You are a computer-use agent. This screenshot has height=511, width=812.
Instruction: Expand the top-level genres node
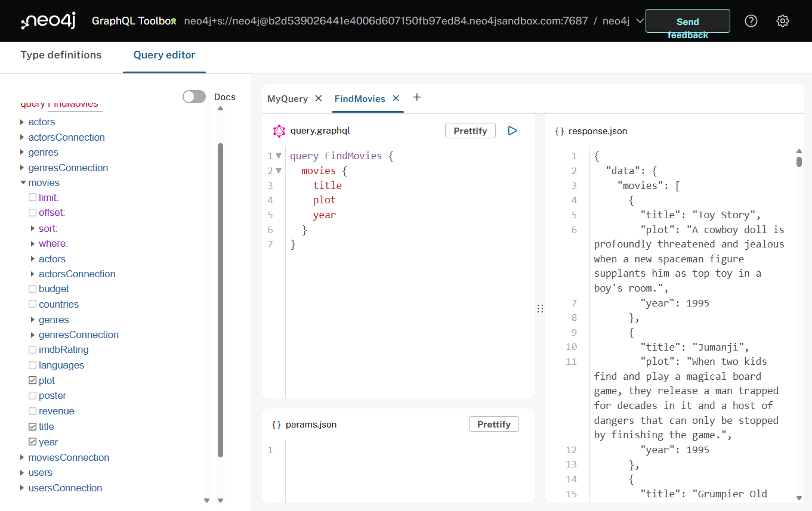[x=22, y=152]
